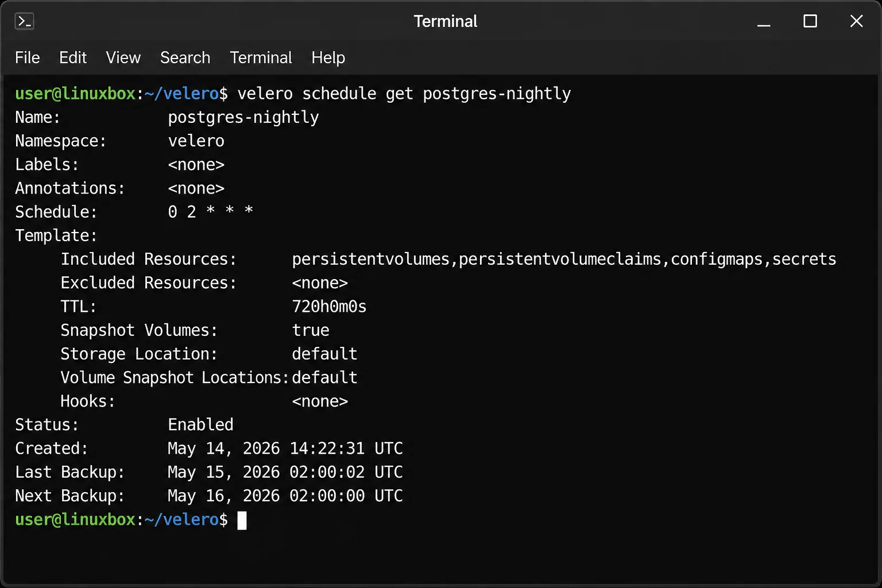Close the Terminal window
Screen dimensions: 882x588
(856, 21)
